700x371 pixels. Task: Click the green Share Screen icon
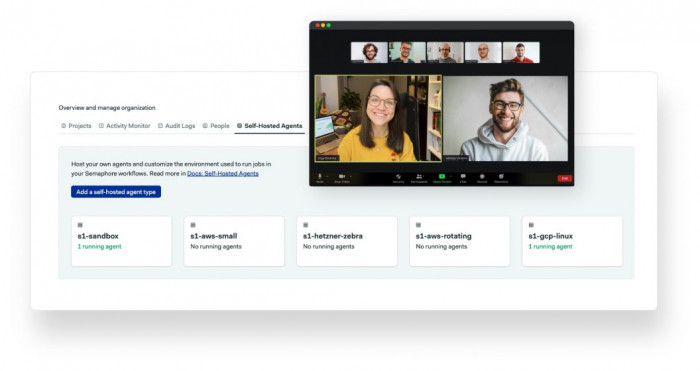442,176
